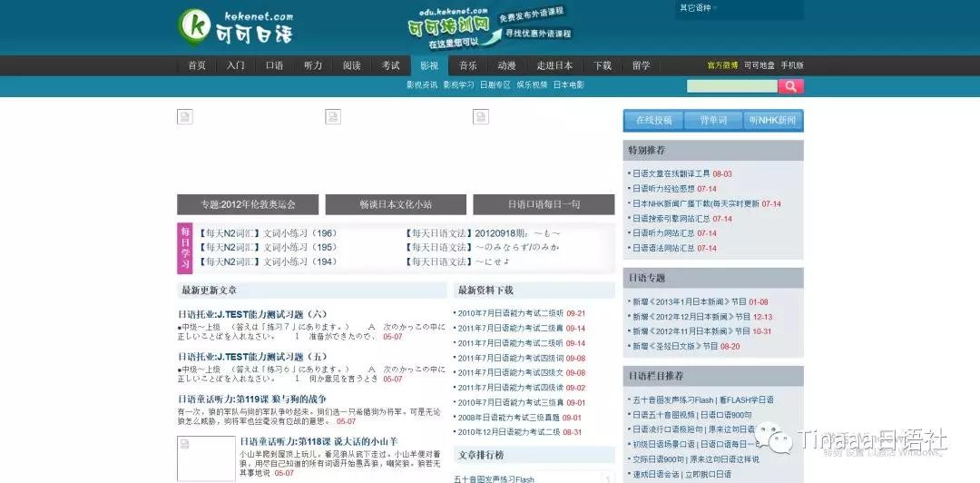Screen dimensions: 980x483
Task: Click into the search text field
Action: pyautogui.click(x=731, y=86)
